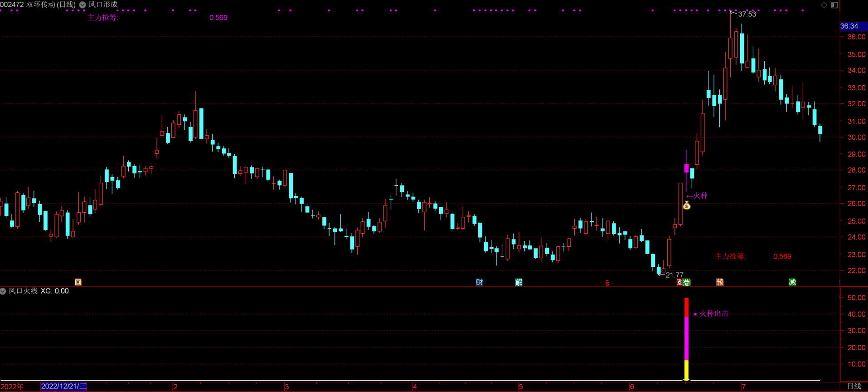The height and width of the screenshot is (392, 868).
Task: Click the 减 reduction marker icon
Action: point(792,282)
